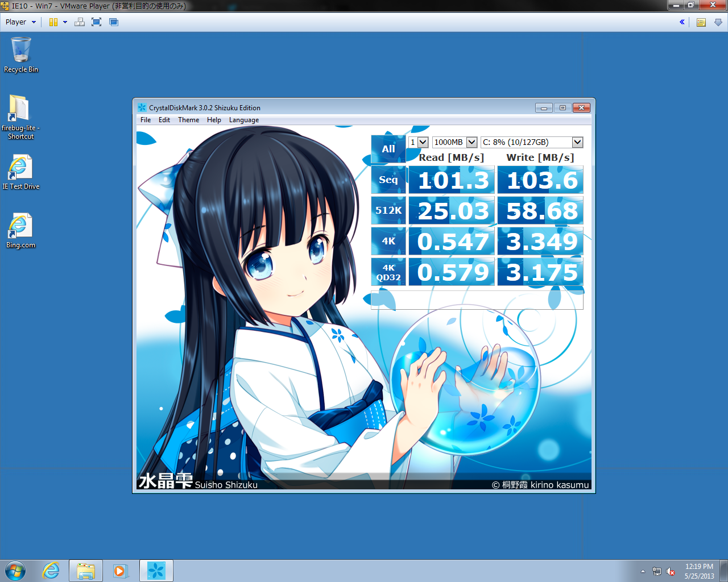
Task: Select the Recycle Bin desktop icon
Action: tap(21, 55)
